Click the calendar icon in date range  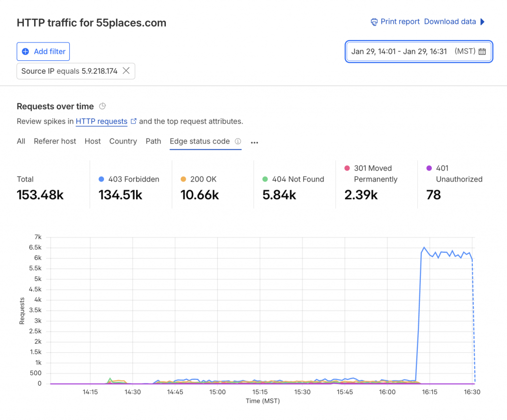pos(482,51)
